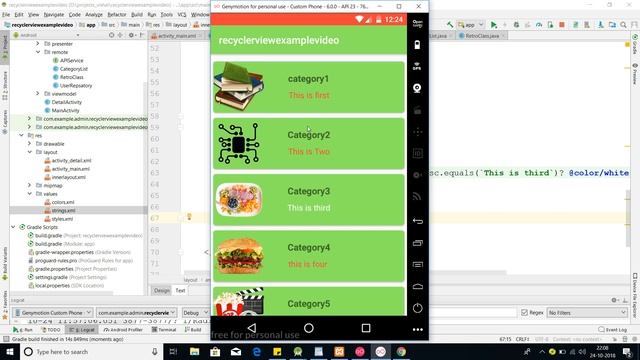Open the com.example.admin.recyclerview process dropdown

pyautogui.click(x=136, y=313)
